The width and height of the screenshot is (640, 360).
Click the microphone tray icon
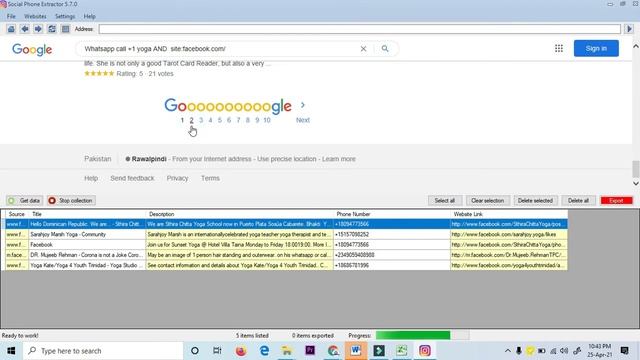518,351
